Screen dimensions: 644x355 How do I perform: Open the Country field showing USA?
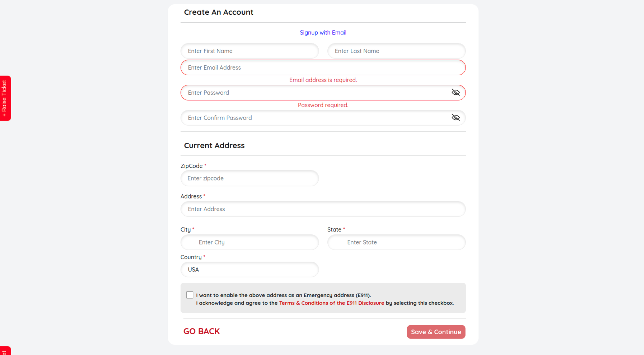pyautogui.click(x=249, y=270)
